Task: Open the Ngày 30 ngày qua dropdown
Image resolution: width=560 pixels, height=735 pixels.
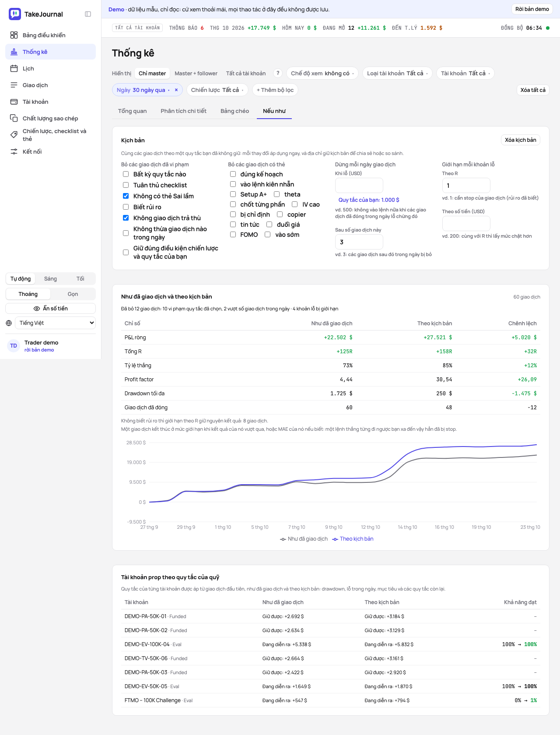Action: click(x=143, y=90)
